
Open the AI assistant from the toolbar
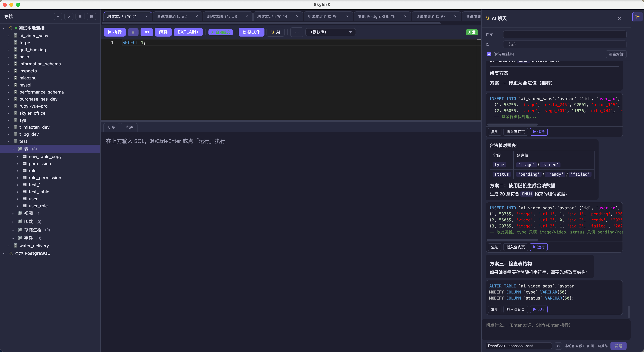coord(276,32)
